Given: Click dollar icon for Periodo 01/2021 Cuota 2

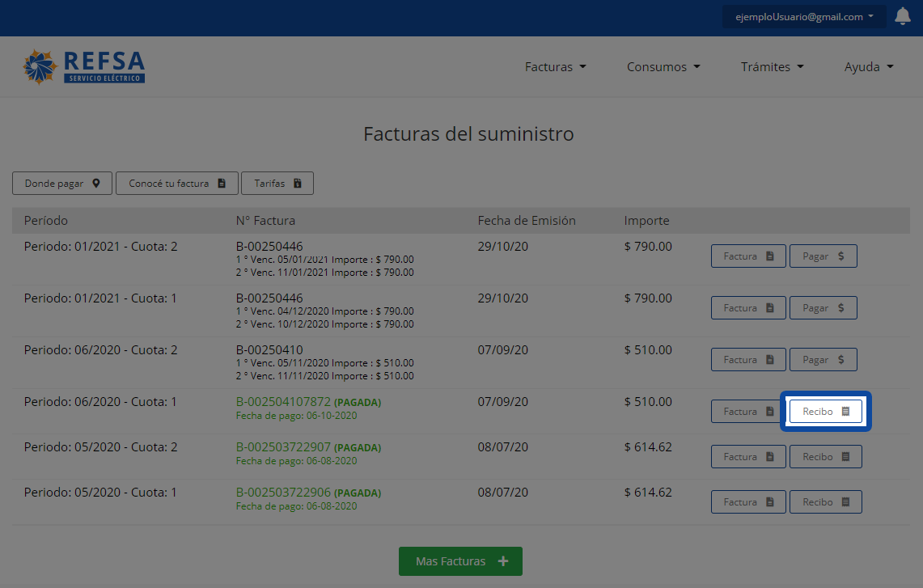Looking at the screenshot, I should 841,256.
